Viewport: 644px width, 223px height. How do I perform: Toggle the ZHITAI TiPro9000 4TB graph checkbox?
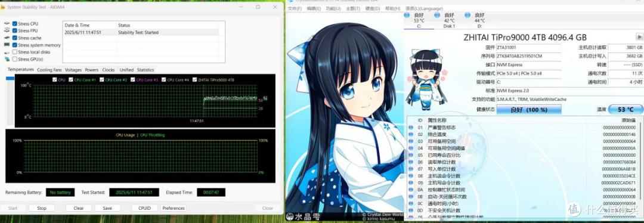[194, 80]
